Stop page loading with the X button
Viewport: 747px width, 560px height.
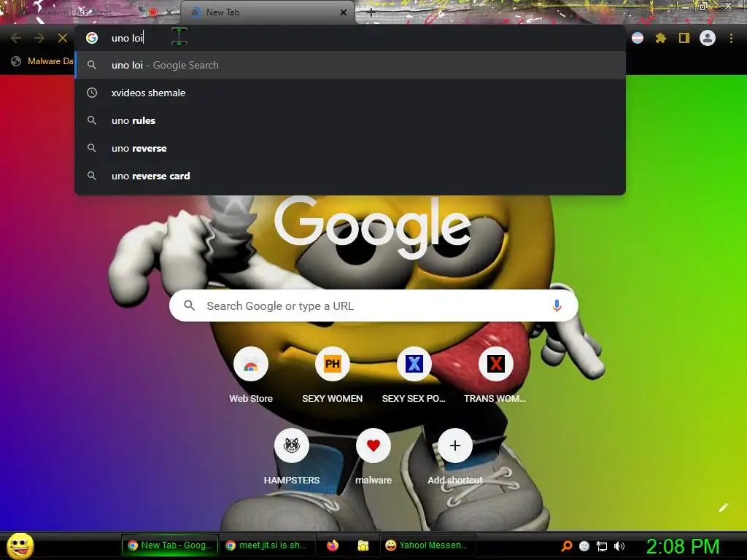click(63, 38)
